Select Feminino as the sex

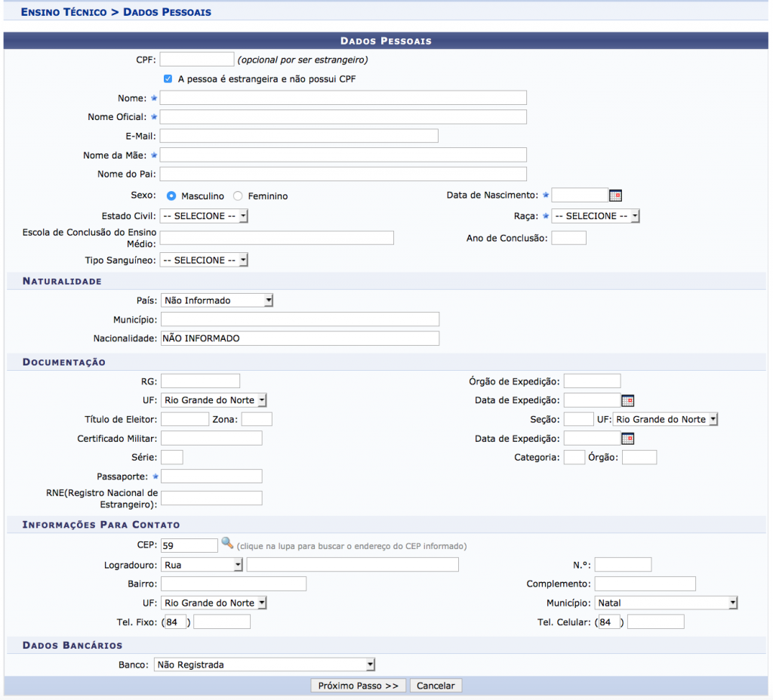pyautogui.click(x=238, y=196)
